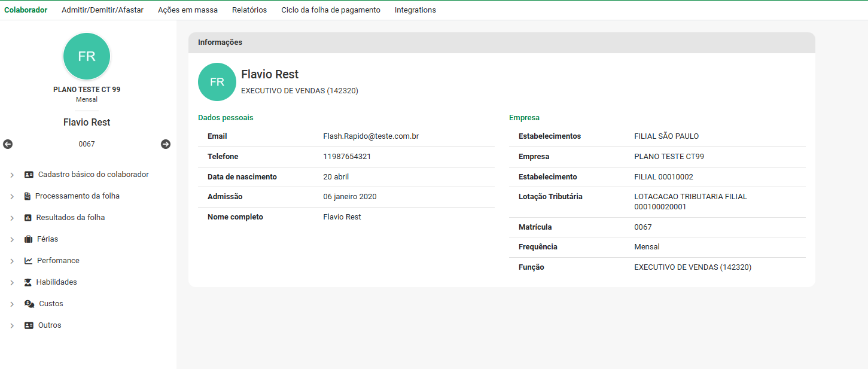
Task: Go to previous employee with left arrow
Action: click(8, 144)
